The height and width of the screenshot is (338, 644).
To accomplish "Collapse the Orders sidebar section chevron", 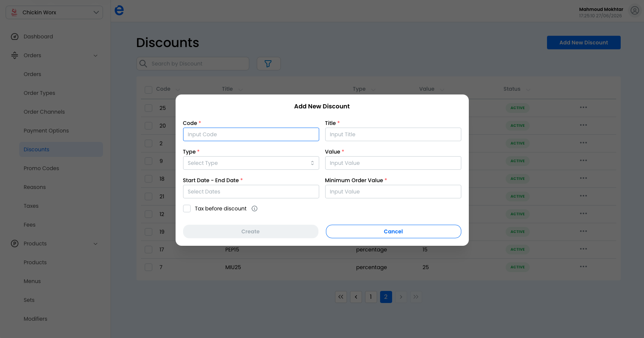I will (x=95, y=56).
